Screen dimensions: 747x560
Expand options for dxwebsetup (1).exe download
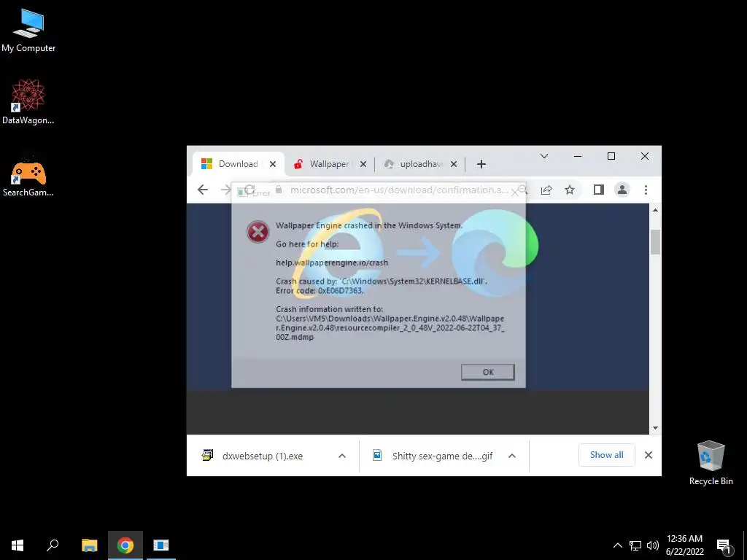(x=342, y=456)
